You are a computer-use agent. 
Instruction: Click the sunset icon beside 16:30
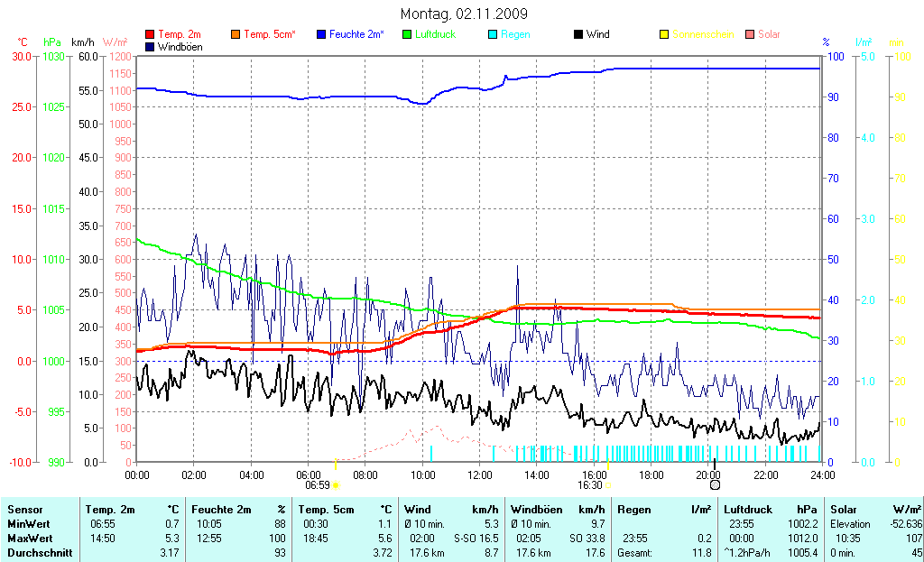click(609, 485)
